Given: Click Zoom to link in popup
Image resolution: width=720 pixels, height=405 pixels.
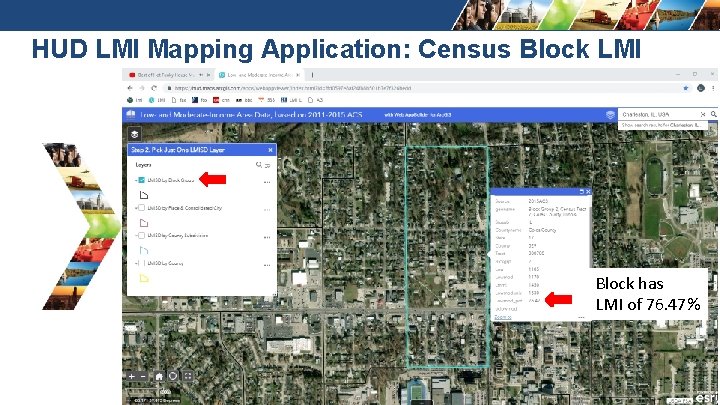Looking at the screenshot, I should point(503,317).
